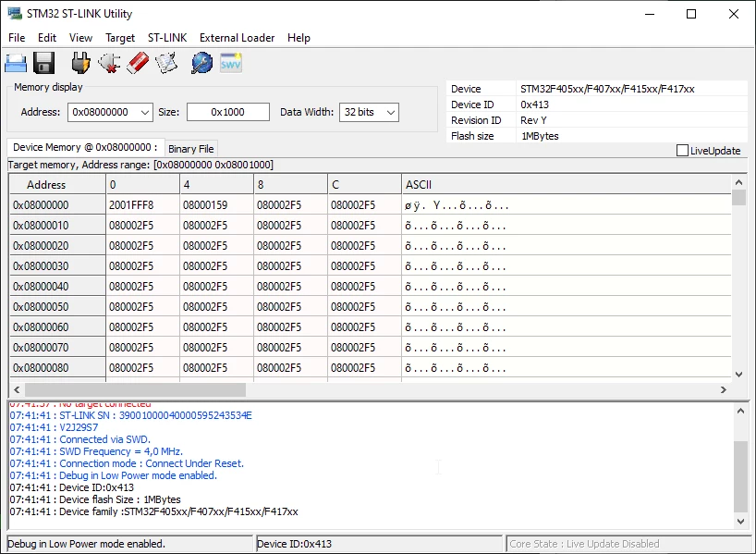Open the Help menu
756x554 pixels.
[299, 38]
